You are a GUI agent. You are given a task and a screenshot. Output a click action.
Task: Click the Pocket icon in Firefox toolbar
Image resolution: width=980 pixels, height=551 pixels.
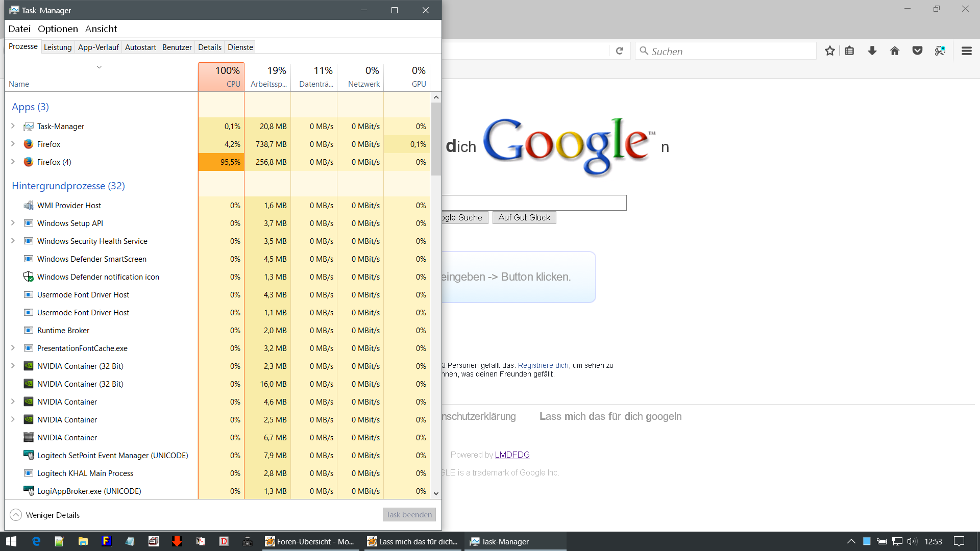(917, 51)
